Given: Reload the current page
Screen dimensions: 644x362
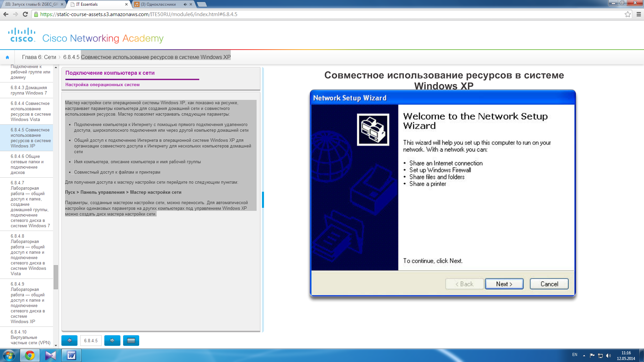Looking at the screenshot, I should [x=25, y=14].
